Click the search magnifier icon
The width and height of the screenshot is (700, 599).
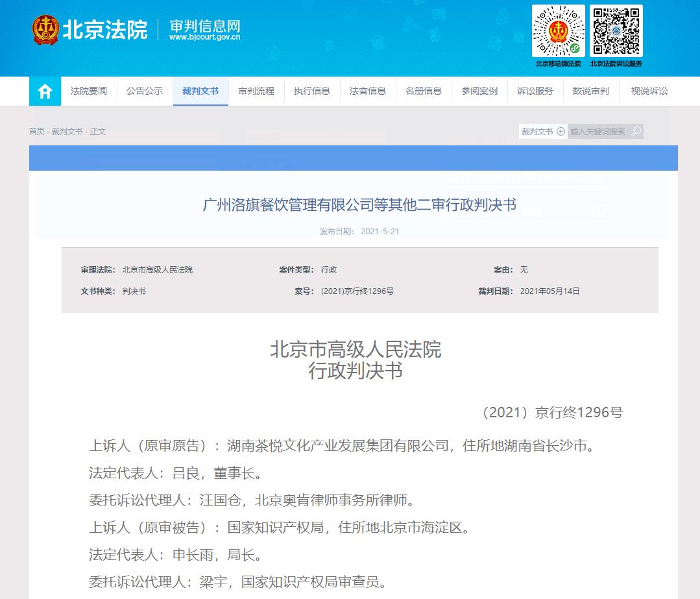(636, 131)
